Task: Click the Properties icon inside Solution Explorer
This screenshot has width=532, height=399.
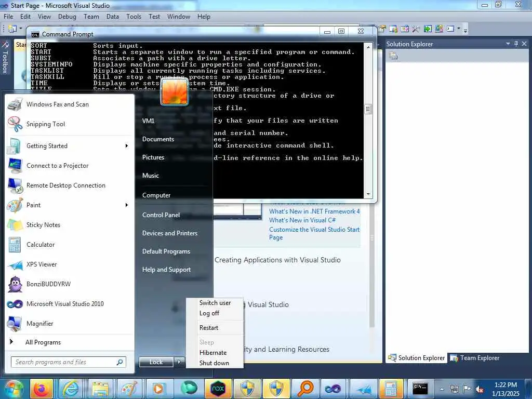Action: [394, 56]
